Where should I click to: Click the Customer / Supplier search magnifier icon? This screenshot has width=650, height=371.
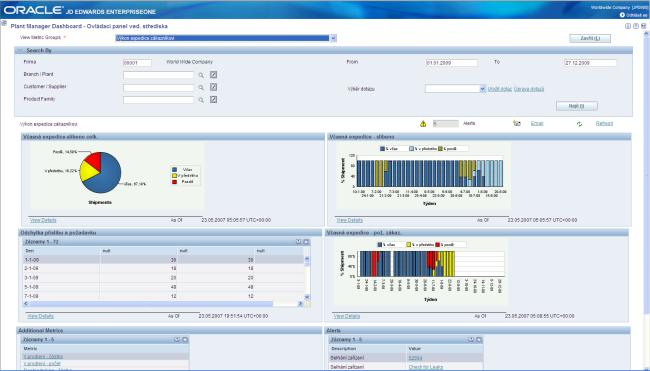(201, 87)
